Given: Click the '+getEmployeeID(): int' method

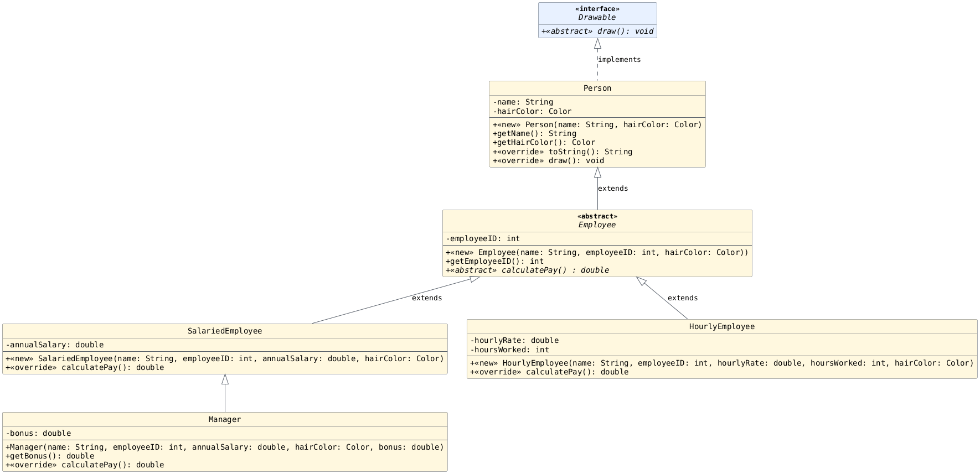Looking at the screenshot, I should click(x=494, y=262).
